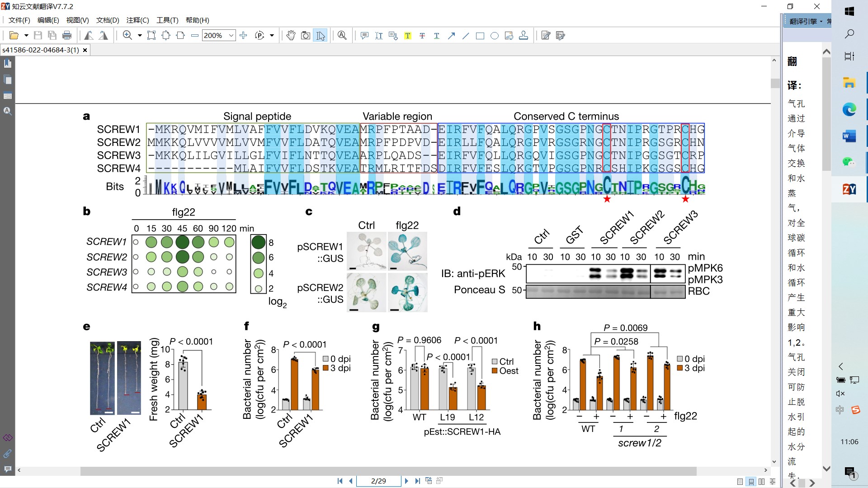Open the Find text magnifier tool

coord(342,36)
